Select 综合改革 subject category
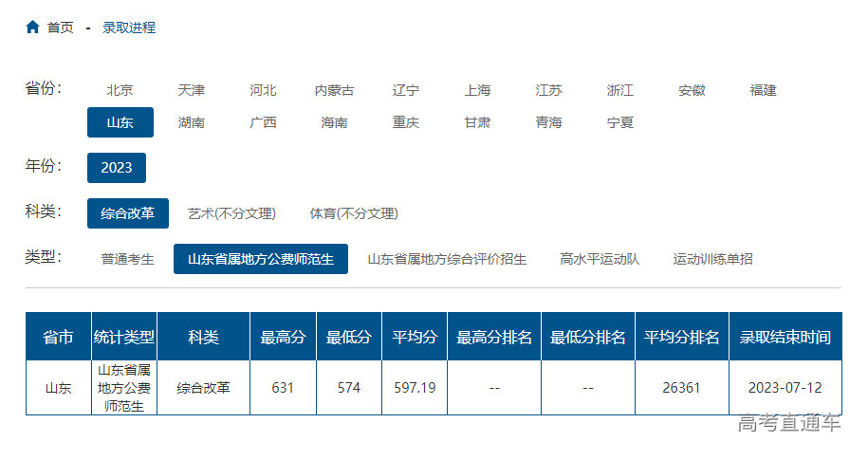The height and width of the screenshot is (460, 868). (x=127, y=213)
